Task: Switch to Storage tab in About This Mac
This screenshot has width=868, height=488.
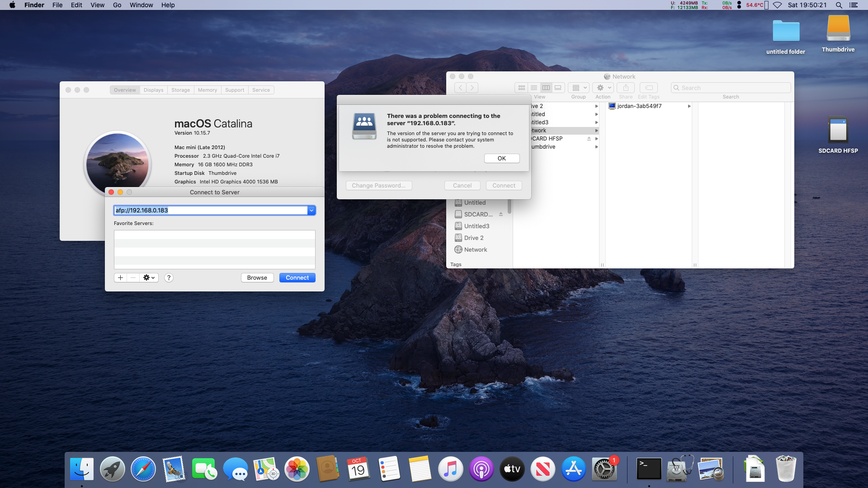Action: [x=180, y=90]
